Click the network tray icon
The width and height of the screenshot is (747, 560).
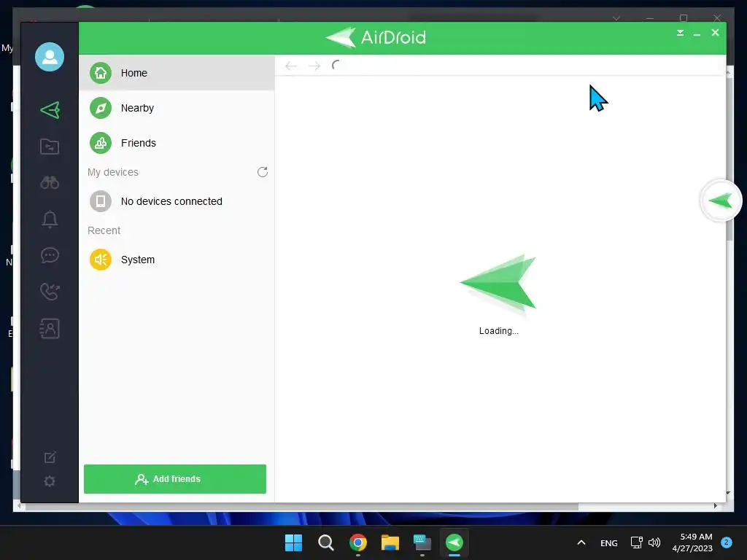point(636,542)
